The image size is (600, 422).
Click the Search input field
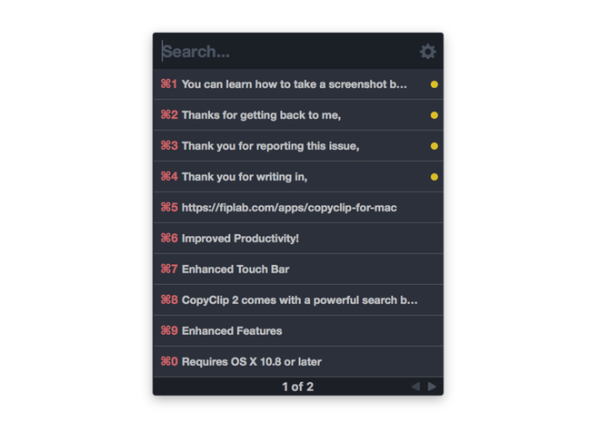(289, 52)
